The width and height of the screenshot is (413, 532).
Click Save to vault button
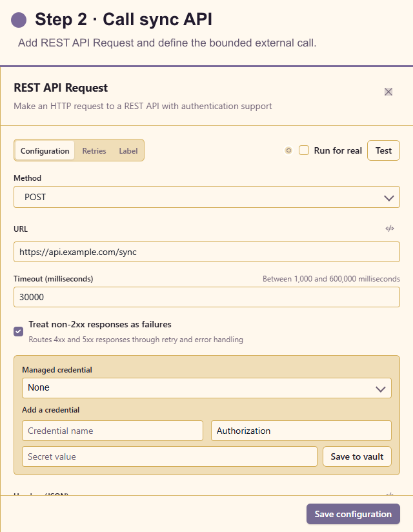(x=357, y=456)
